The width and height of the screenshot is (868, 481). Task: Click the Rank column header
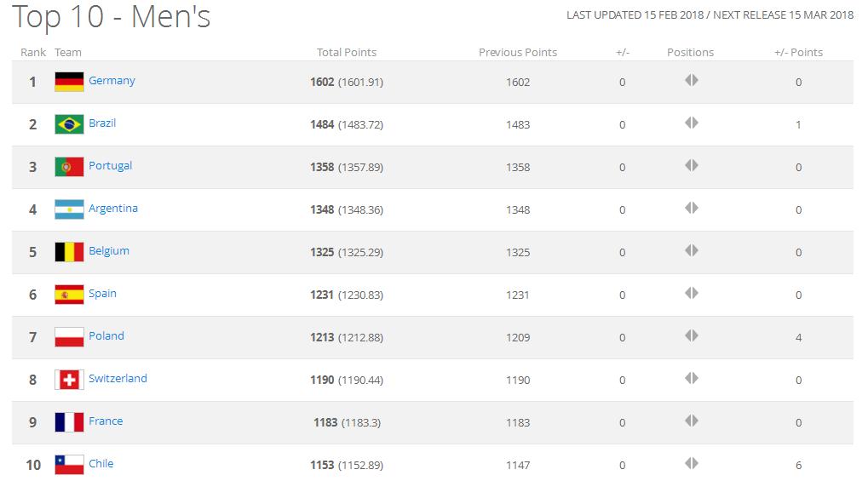coord(33,53)
